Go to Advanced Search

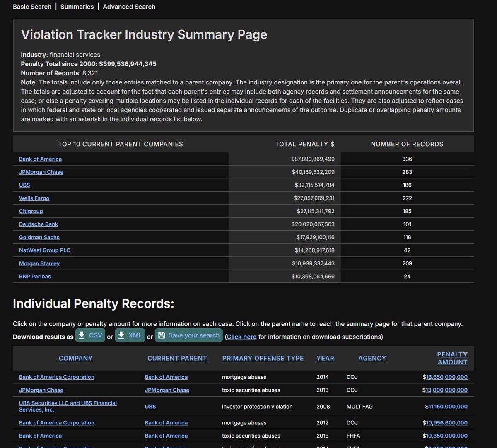pyautogui.click(x=129, y=7)
